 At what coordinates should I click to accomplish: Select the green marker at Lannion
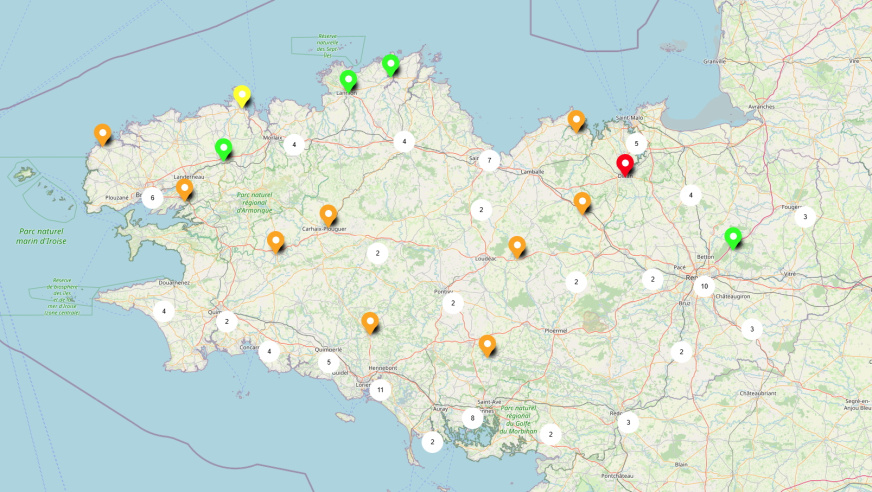(x=348, y=80)
